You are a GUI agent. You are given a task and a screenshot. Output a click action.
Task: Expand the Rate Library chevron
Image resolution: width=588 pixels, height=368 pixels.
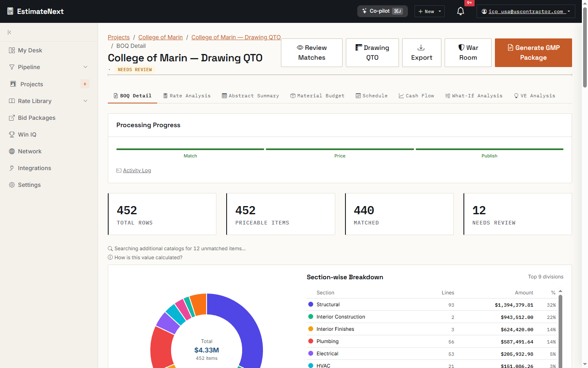[x=85, y=101]
